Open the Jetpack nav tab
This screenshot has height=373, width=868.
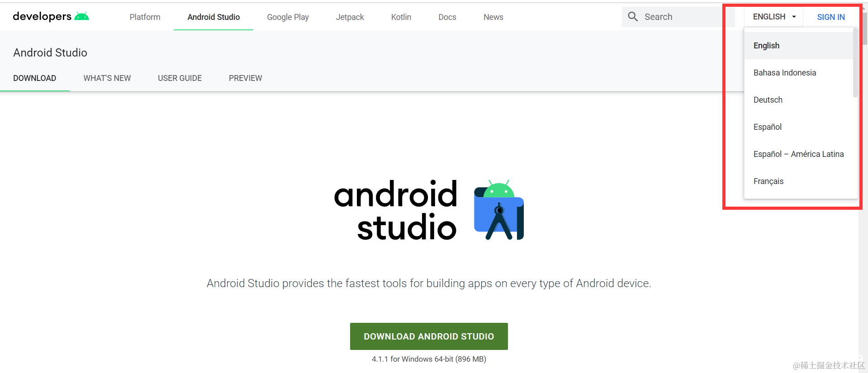pyautogui.click(x=350, y=17)
